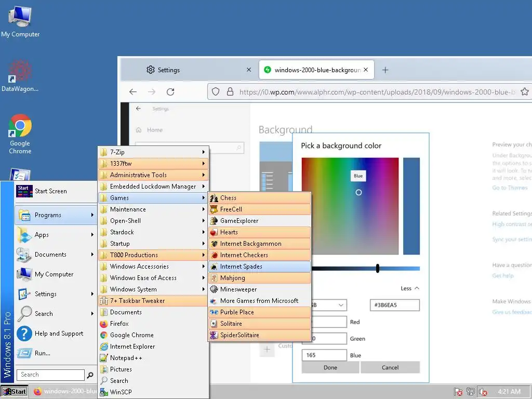Expand Stardock folder submenu
Screen dimensions: 532x399
153,232
